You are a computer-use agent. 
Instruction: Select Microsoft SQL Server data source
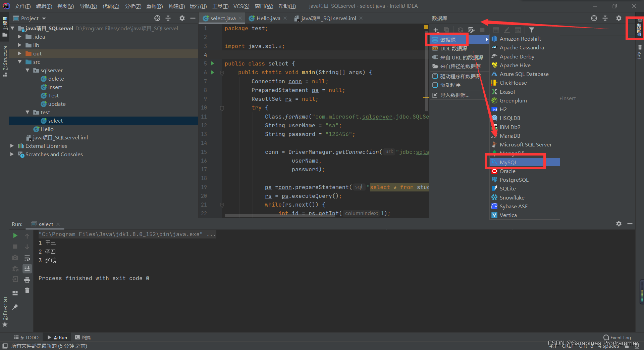point(524,144)
